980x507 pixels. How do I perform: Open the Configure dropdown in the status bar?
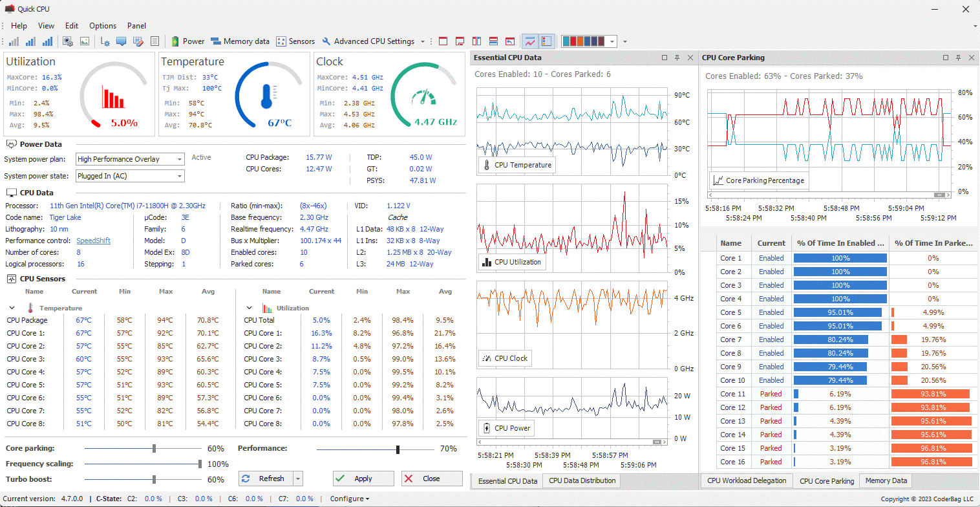[350, 499]
